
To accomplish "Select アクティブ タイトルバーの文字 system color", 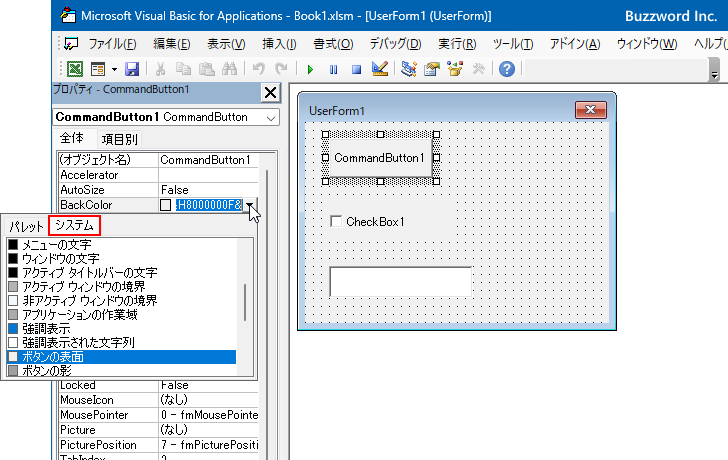I will click(x=122, y=272).
